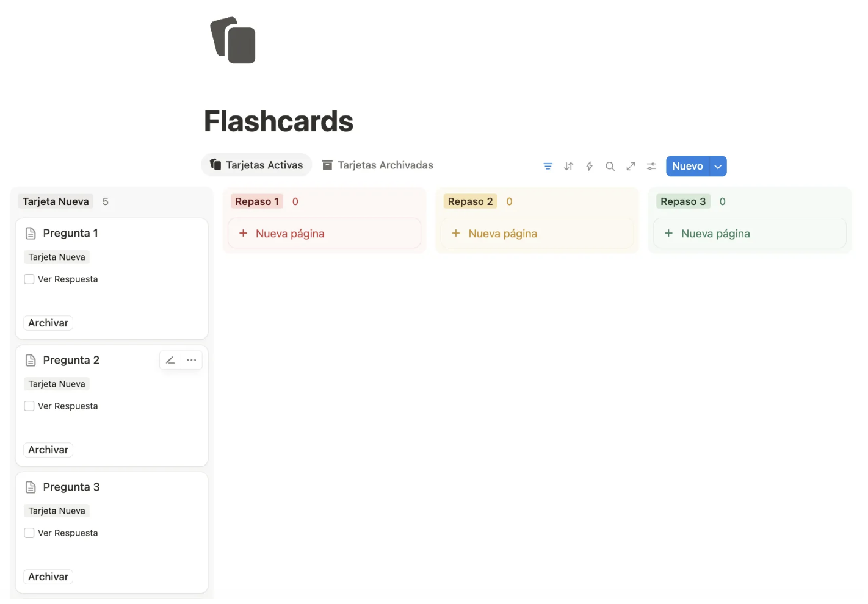Image resolution: width=868 pixels, height=604 pixels.
Task: Open the Repaso 1 group label options
Action: (x=256, y=201)
